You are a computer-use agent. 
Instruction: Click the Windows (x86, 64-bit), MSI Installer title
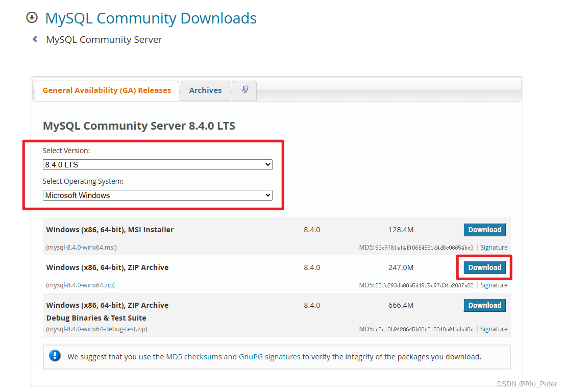pyautogui.click(x=110, y=230)
